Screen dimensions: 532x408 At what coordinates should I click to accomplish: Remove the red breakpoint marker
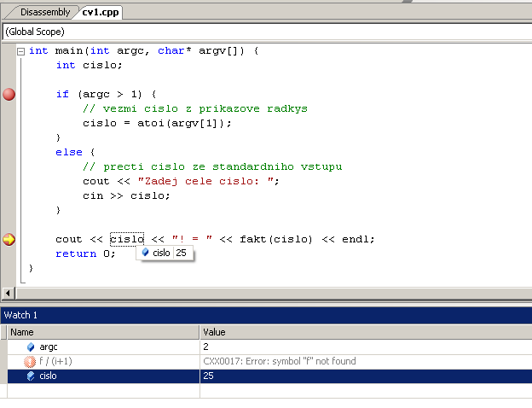pos(9,94)
